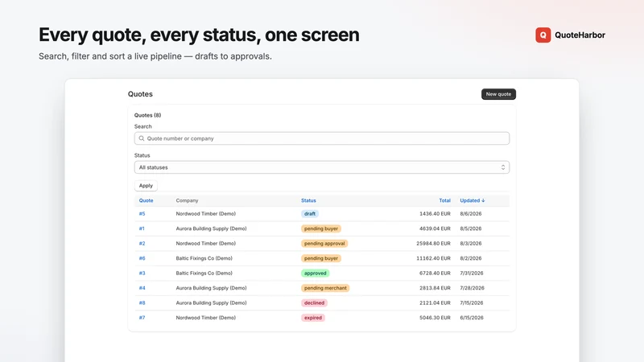Click the New quote button

(498, 94)
